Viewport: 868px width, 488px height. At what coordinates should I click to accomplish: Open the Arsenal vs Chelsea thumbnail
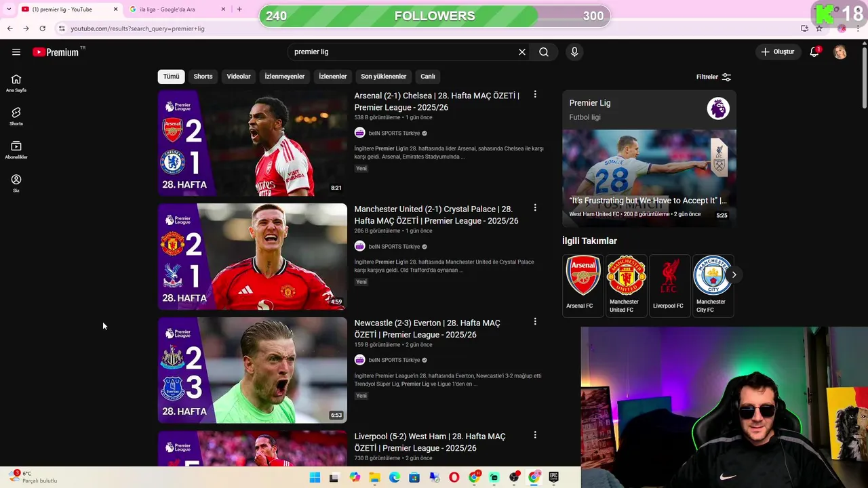click(x=252, y=143)
